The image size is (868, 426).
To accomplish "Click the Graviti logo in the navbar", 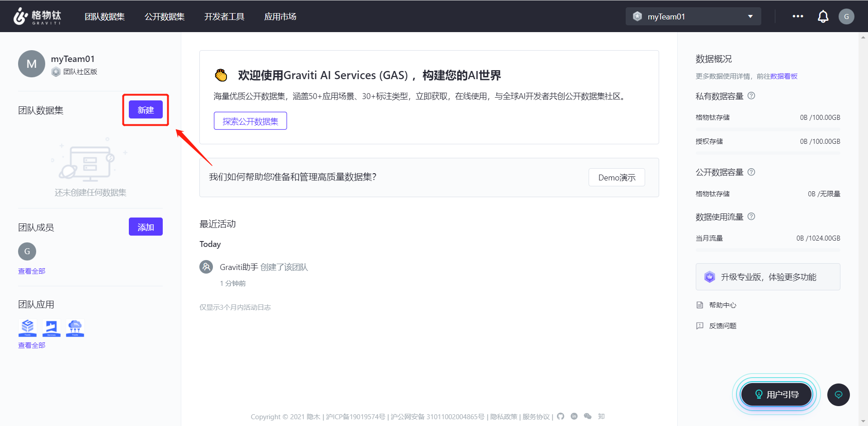I will point(37,16).
